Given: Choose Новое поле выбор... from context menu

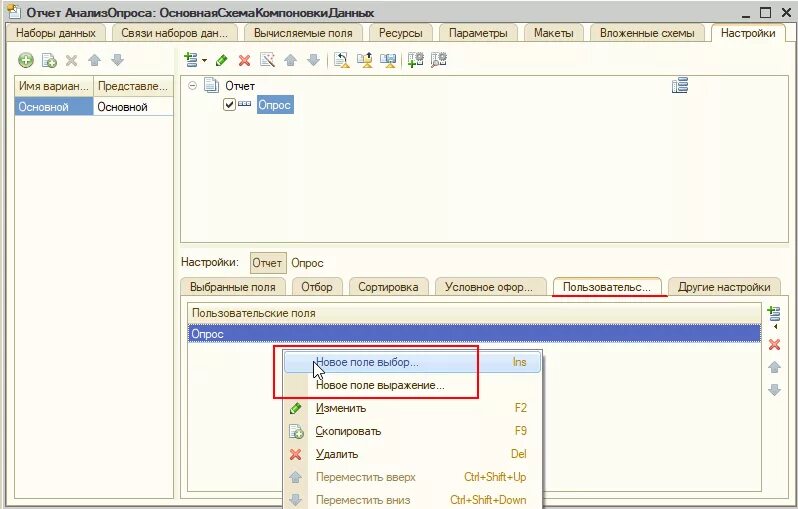Looking at the screenshot, I should coord(412,362).
